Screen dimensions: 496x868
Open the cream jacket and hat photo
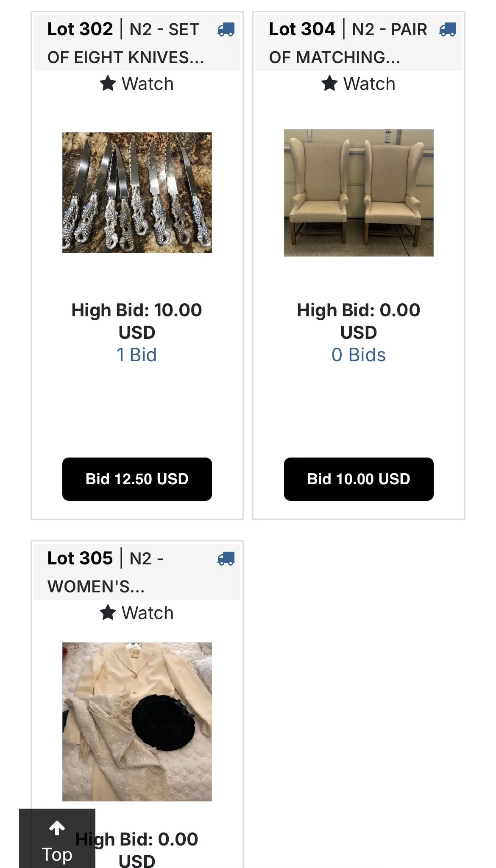(x=137, y=722)
